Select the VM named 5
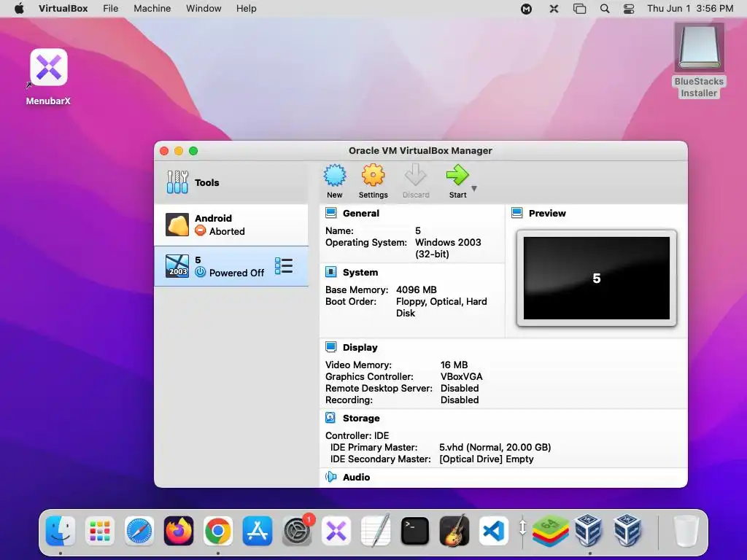This screenshot has width=747, height=560. pos(231,266)
